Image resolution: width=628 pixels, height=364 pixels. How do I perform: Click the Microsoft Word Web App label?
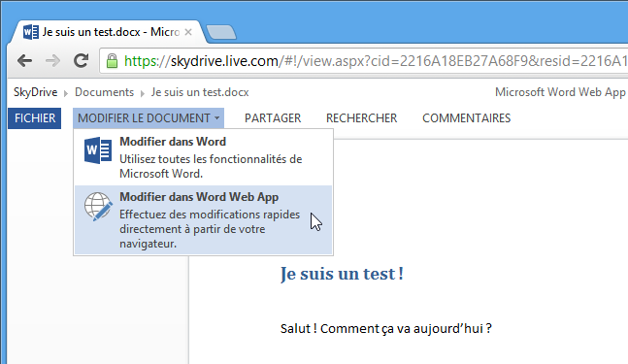click(560, 92)
